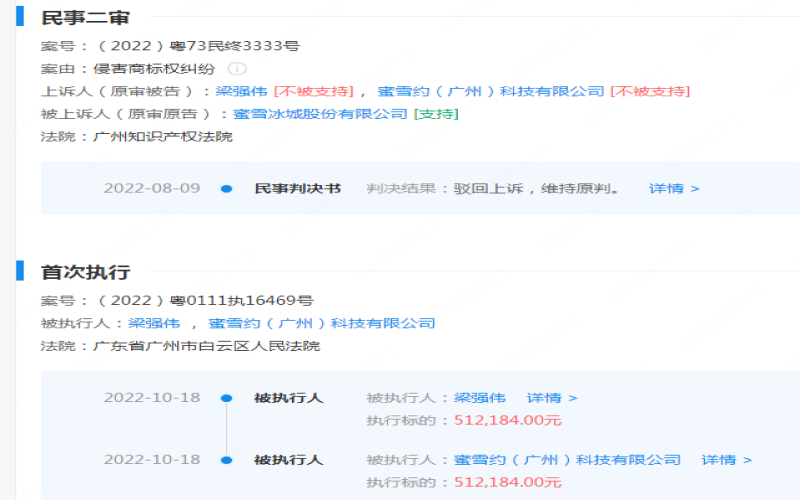Open 蜜雪约（广州）科技有限公司 in 上诉人 row
The height and width of the screenshot is (500, 800).
[x=491, y=91]
